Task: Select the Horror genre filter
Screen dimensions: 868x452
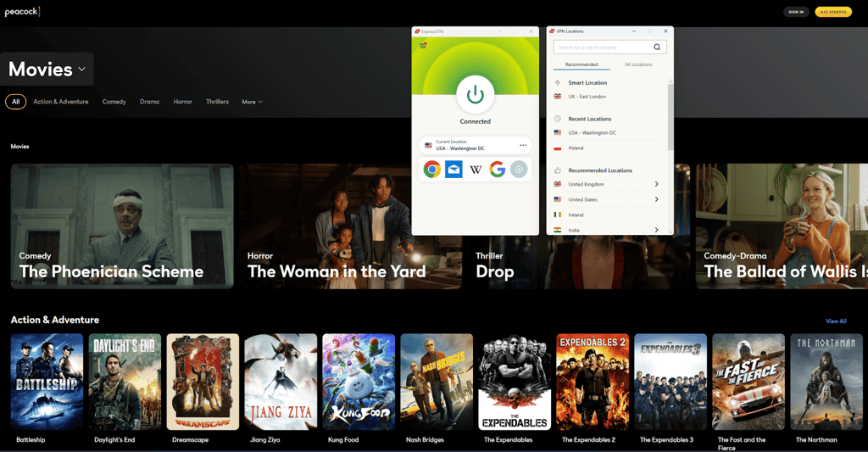Action: (183, 102)
